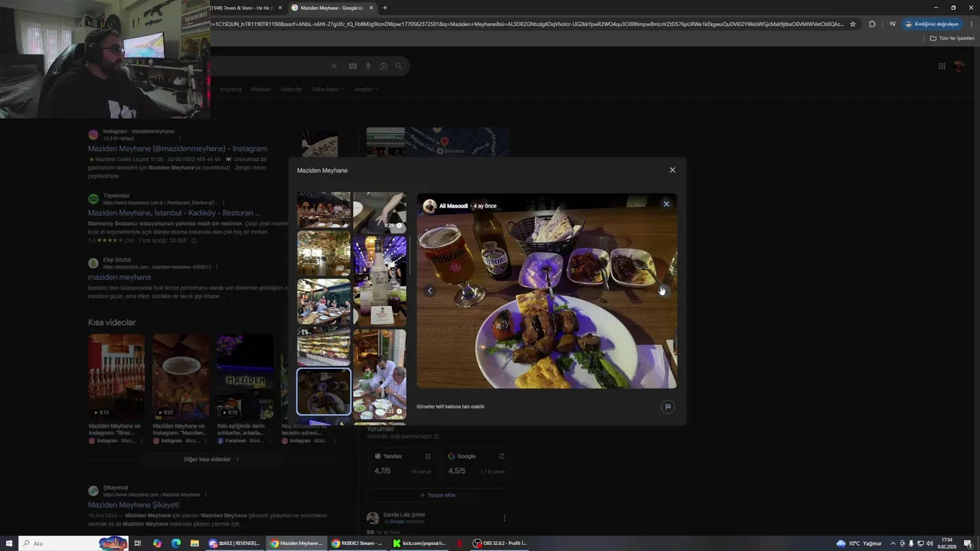Close the enlarged Ali Masoudi photo
Image resolution: width=980 pixels, height=551 pixels.
tap(666, 204)
